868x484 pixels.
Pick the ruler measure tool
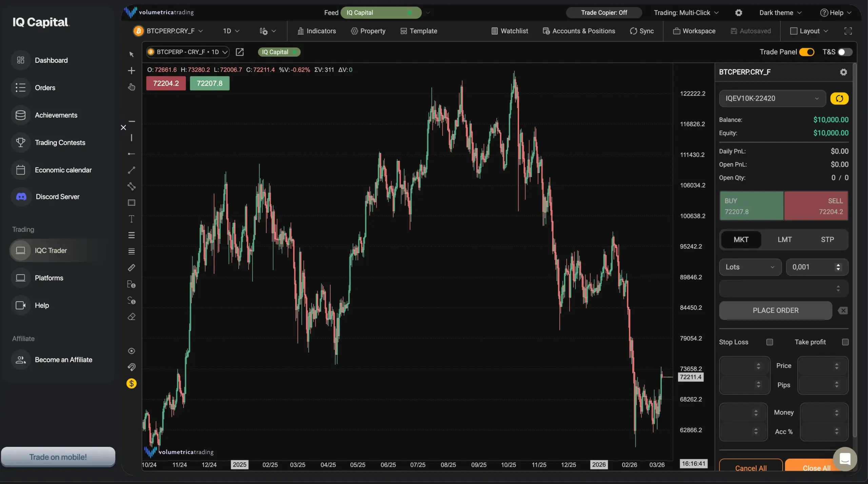[132, 268]
